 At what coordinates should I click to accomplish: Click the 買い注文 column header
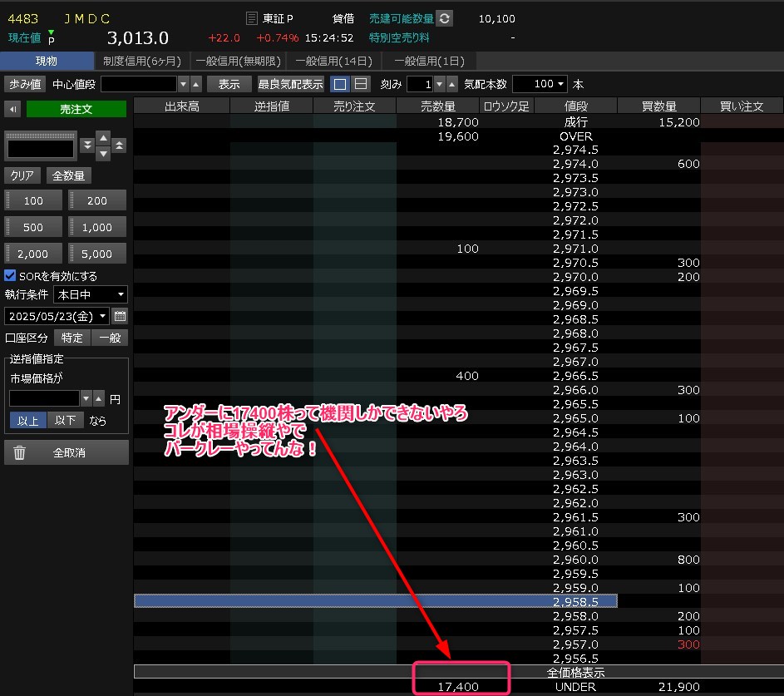[742, 106]
